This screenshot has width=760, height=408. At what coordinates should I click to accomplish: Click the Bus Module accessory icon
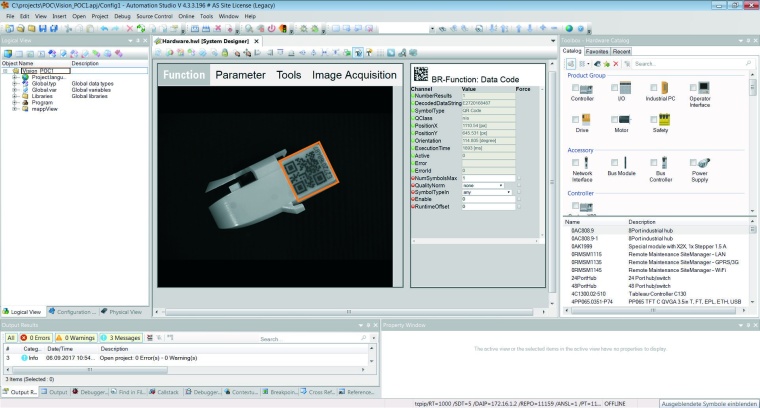click(x=624, y=164)
